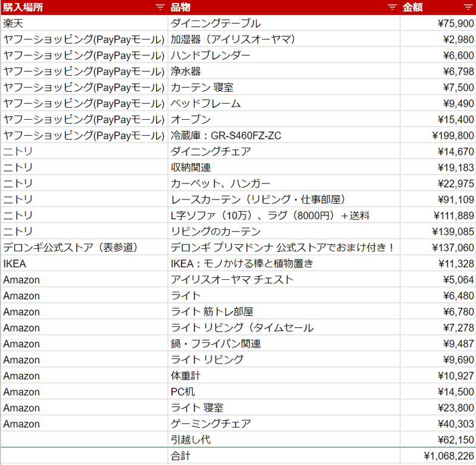Click the ¥7,278 amount cell
The width and height of the screenshot is (476, 465).
click(438, 327)
